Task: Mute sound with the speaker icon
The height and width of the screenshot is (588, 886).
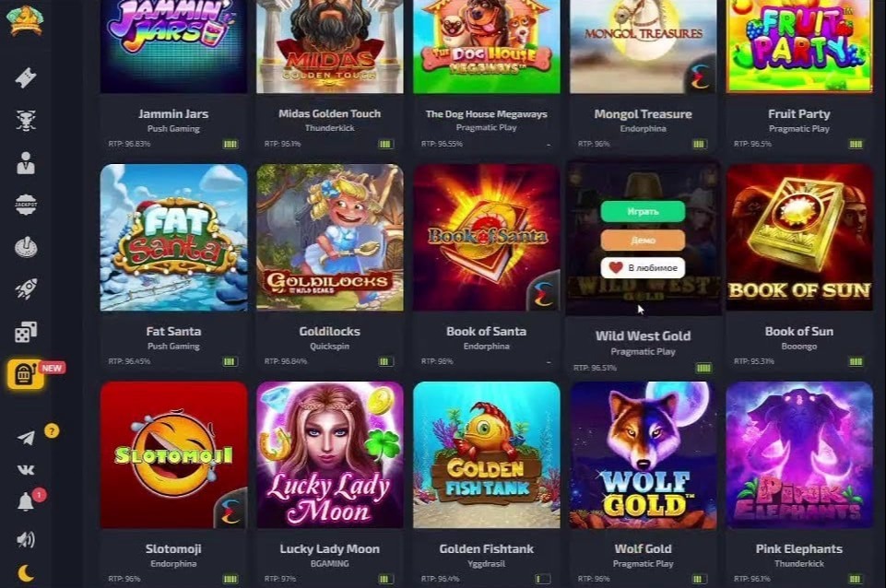Action: tap(26, 539)
